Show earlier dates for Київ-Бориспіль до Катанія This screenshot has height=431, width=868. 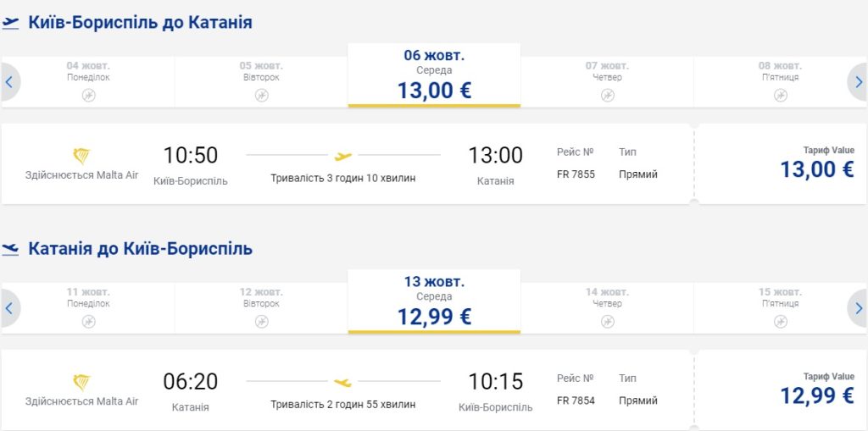pos(9,82)
